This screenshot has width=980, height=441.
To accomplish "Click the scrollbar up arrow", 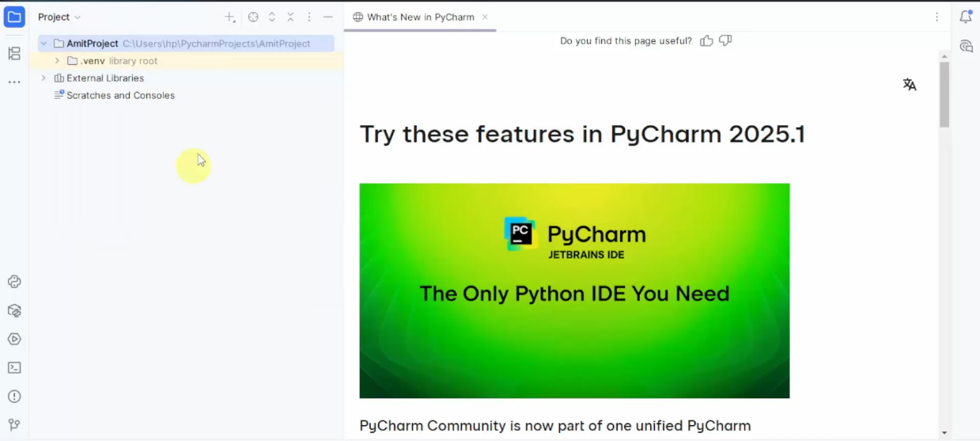I will [x=944, y=56].
